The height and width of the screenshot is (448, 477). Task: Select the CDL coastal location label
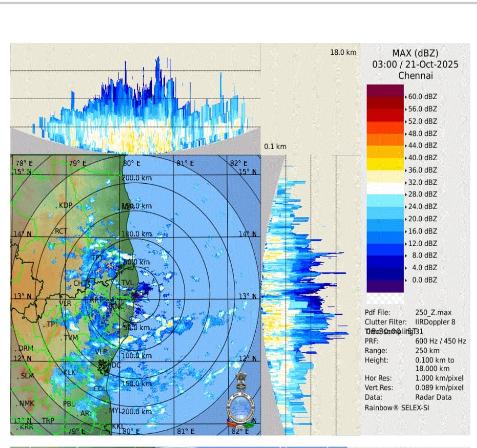click(x=100, y=389)
